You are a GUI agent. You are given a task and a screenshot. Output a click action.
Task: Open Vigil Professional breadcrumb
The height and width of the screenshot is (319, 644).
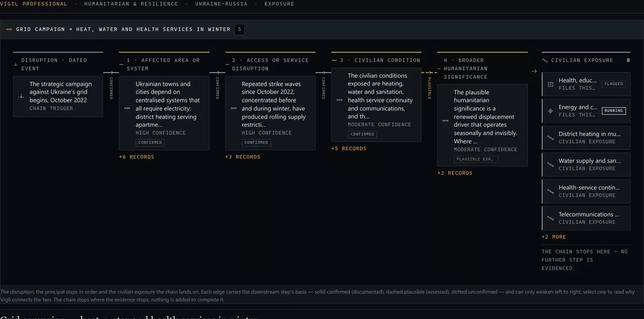[34, 4]
